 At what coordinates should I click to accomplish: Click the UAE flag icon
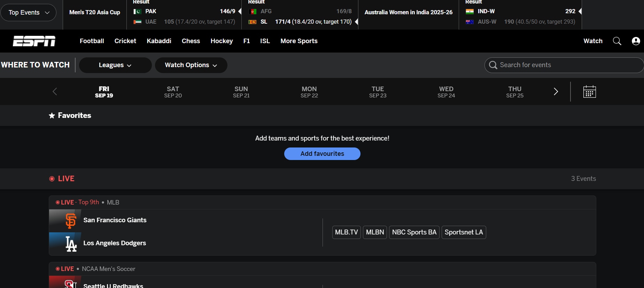tap(137, 22)
